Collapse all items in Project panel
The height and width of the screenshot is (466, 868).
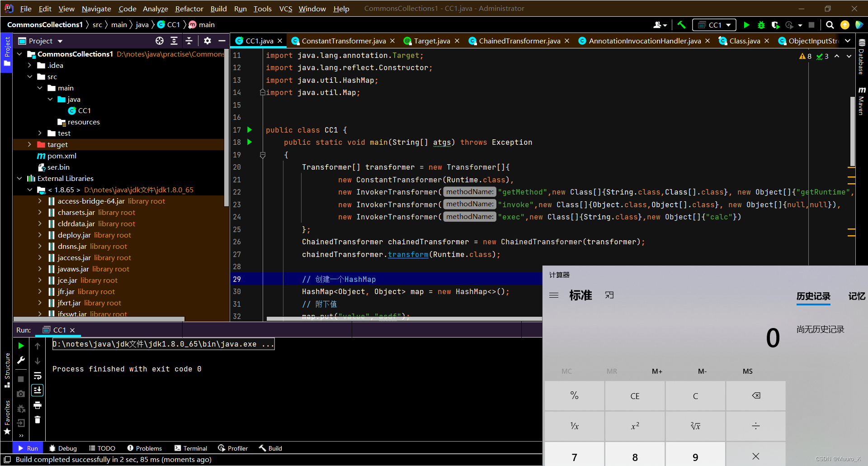point(189,41)
